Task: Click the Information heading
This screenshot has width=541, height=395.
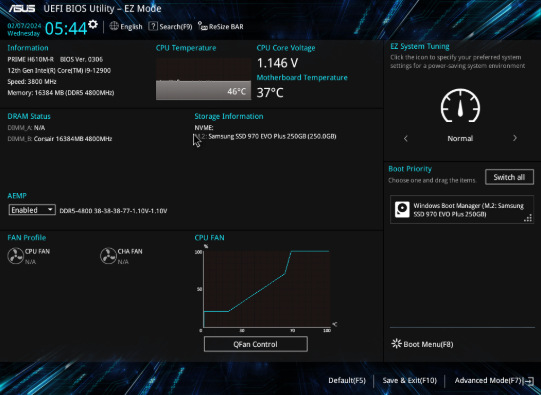Action: click(x=28, y=48)
